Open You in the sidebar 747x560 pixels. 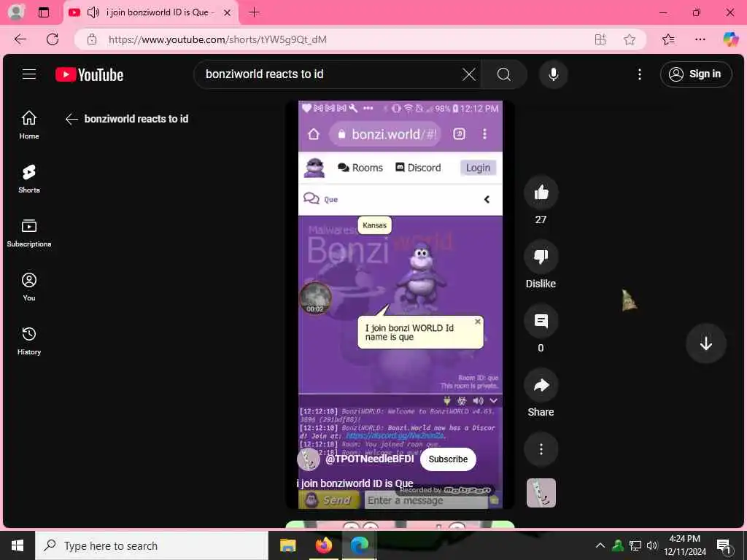pos(29,287)
